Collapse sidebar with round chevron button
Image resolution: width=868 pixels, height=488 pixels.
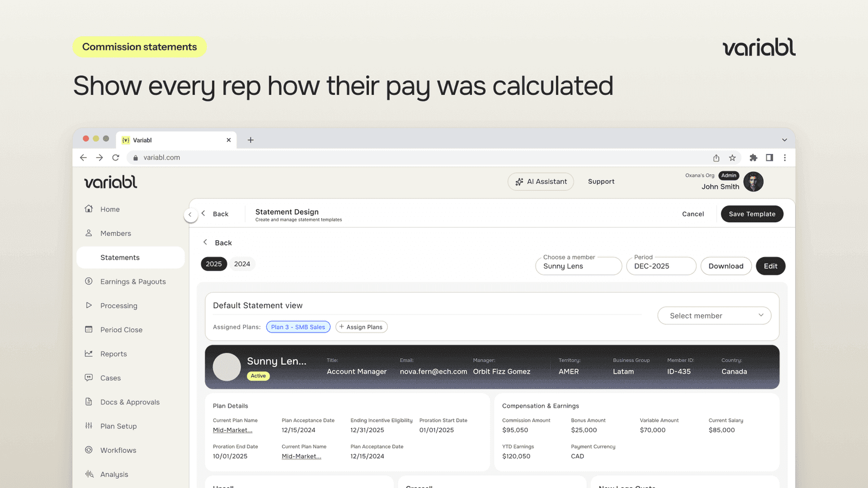point(190,215)
